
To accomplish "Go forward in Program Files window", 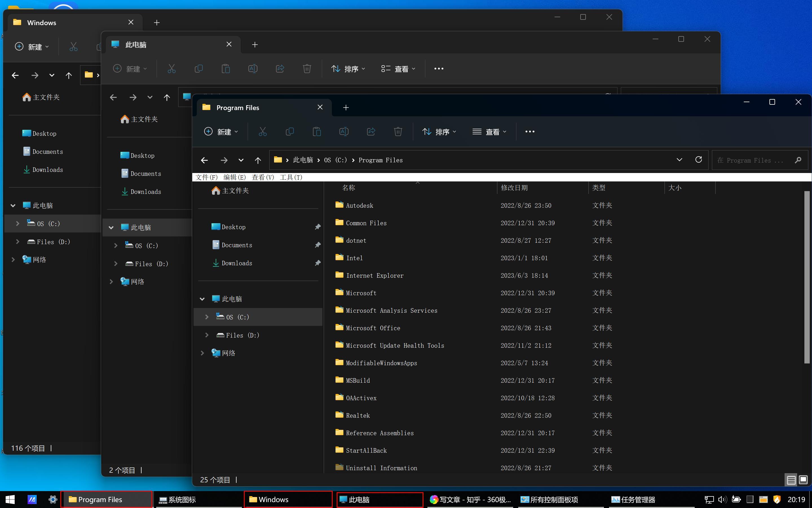I will 224,160.
